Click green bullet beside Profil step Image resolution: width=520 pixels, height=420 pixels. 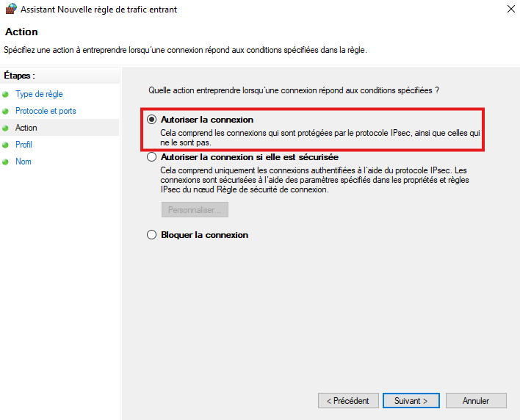[6, 145]
